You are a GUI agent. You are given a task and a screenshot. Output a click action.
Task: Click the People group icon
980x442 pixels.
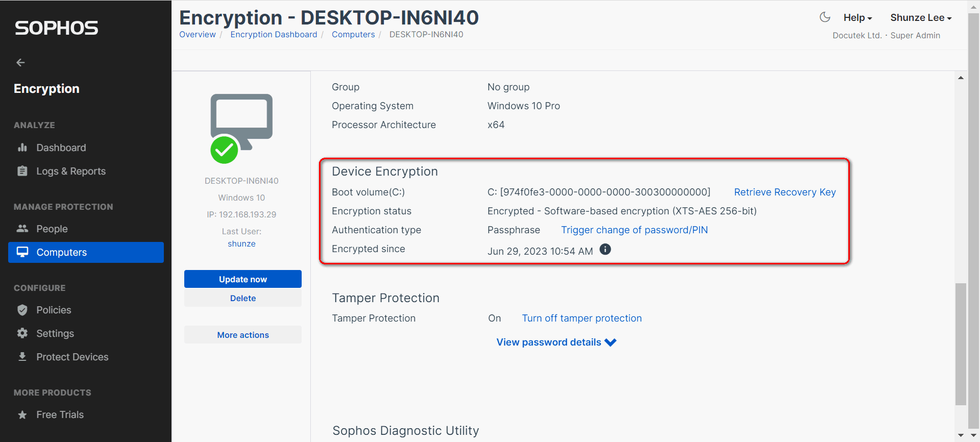tap(22, 229)
